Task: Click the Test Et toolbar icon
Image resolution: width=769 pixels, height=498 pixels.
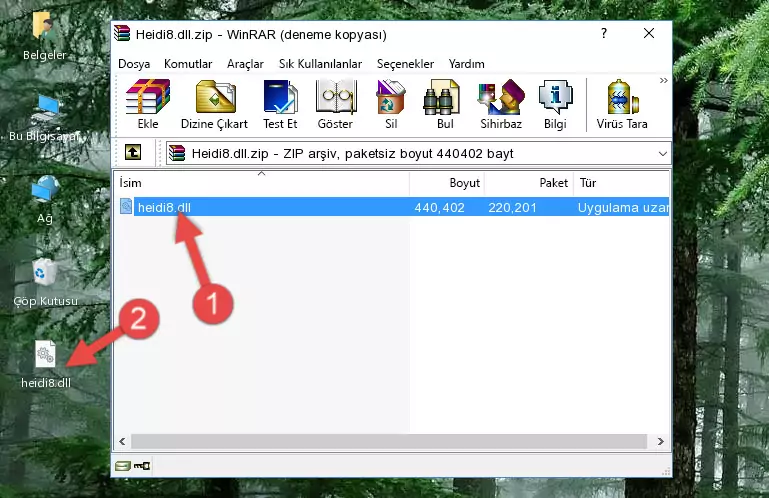Action: pyautogui.click(x=280, y=104)
